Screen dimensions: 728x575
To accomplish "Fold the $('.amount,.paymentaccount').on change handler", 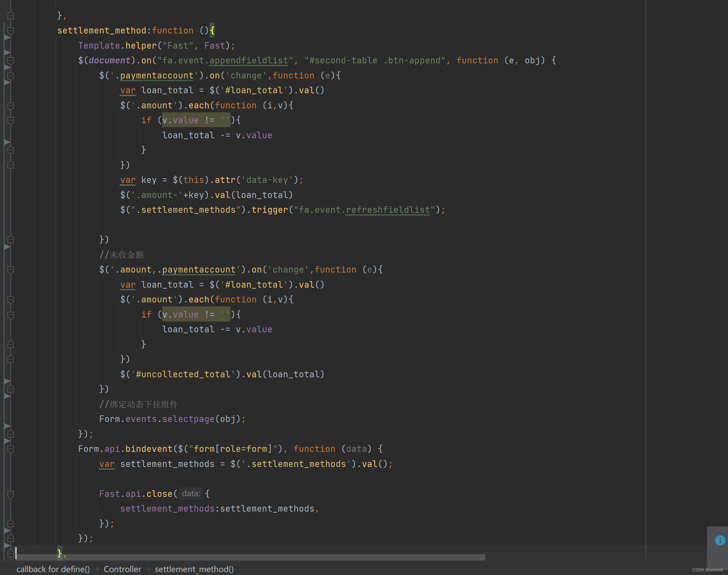I will pyautogui.click(x=11, y=270).
